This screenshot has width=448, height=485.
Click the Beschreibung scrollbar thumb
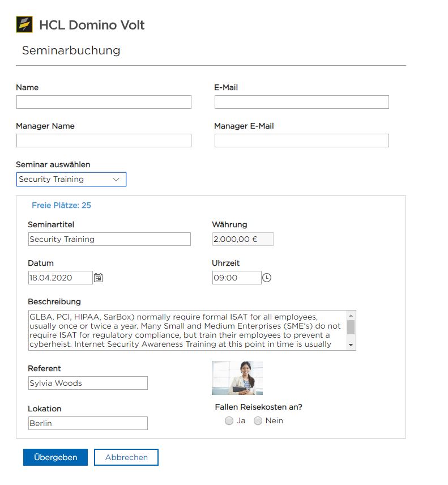point(351,327)
